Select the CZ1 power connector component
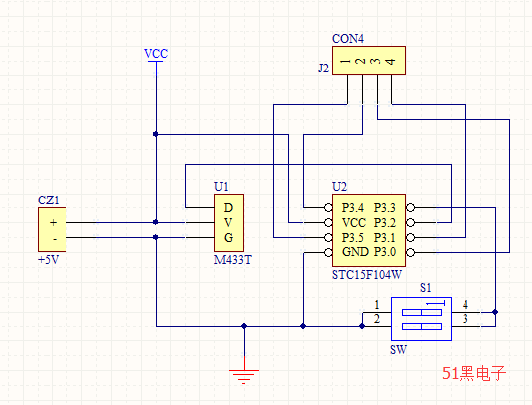 click(52, 229)
